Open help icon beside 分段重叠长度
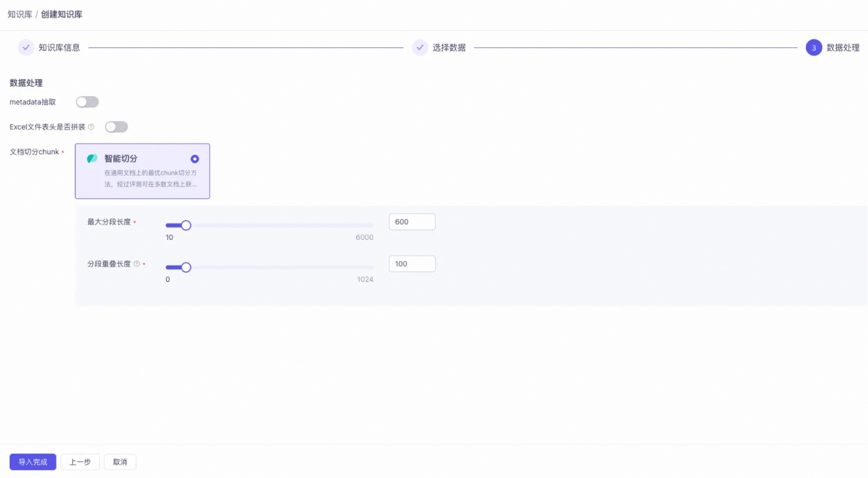Viewport: 868px width, 478px height. (x=136, y=264)
